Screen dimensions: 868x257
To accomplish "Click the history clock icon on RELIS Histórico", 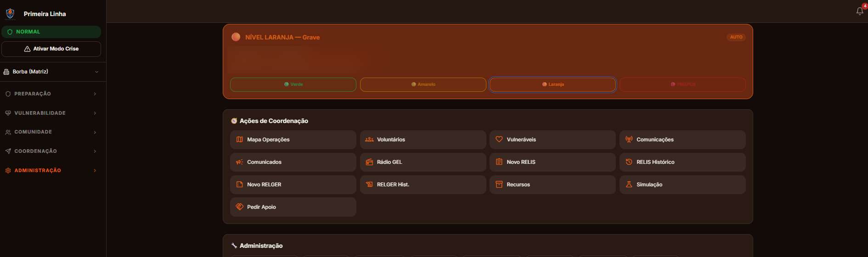I will (x=629, y=162).
